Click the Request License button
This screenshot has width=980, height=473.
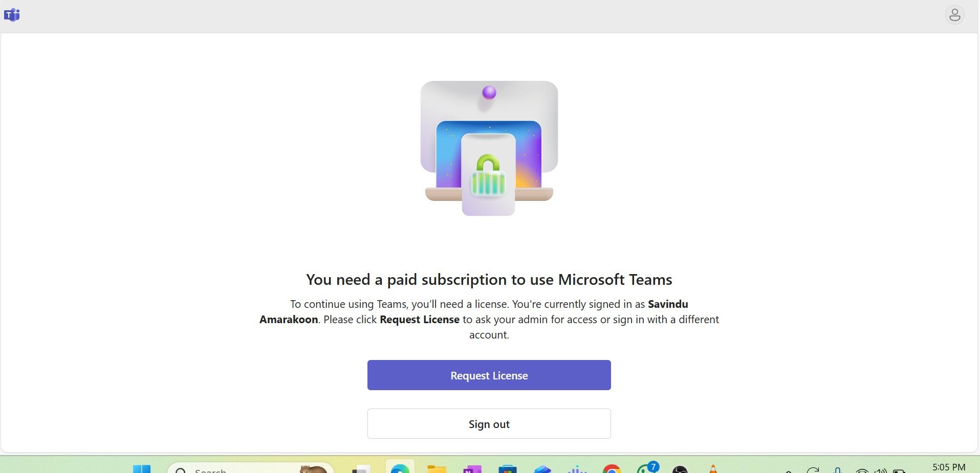pyautogui.click(x=489, y=375)
